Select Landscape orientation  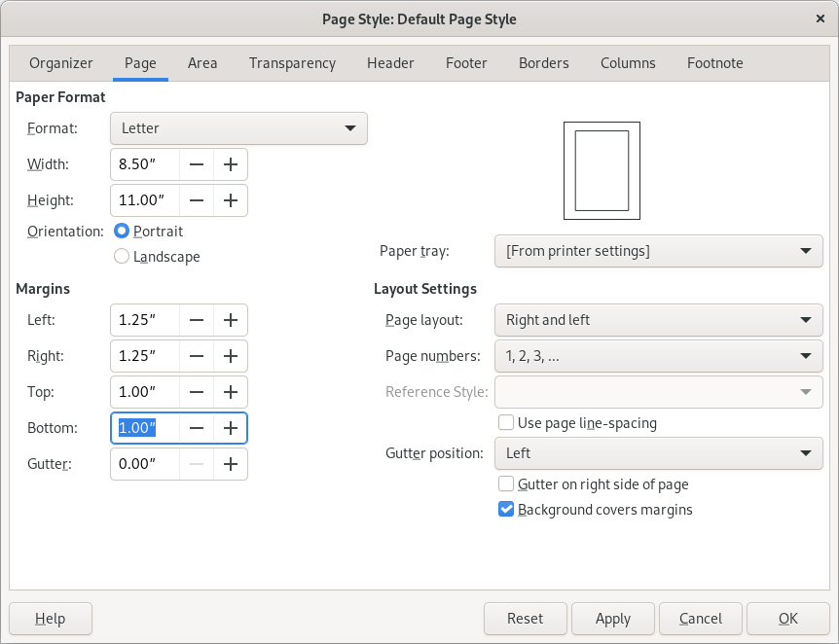[x=122, y=257]
